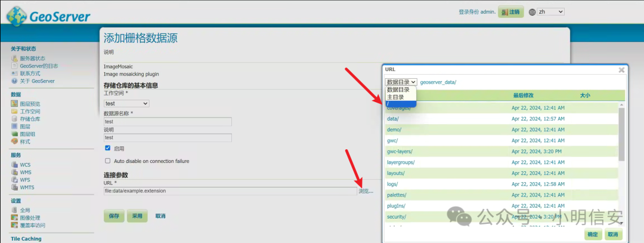Click the geoserver_data/ breadcrumb link
Viewport: 644px width, 243px height.
coord(438,82)
